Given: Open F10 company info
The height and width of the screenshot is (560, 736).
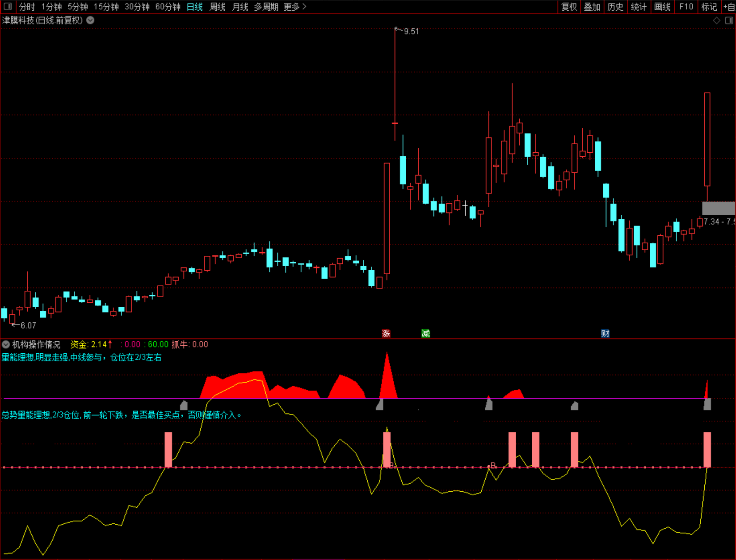Looking at the screenshot, I should point(686,7).
